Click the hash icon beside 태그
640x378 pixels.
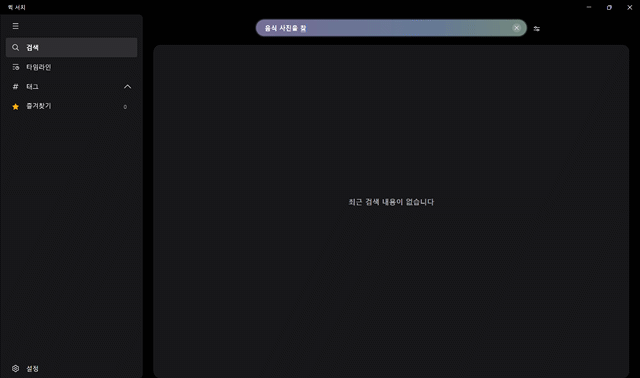pos(16,87)
